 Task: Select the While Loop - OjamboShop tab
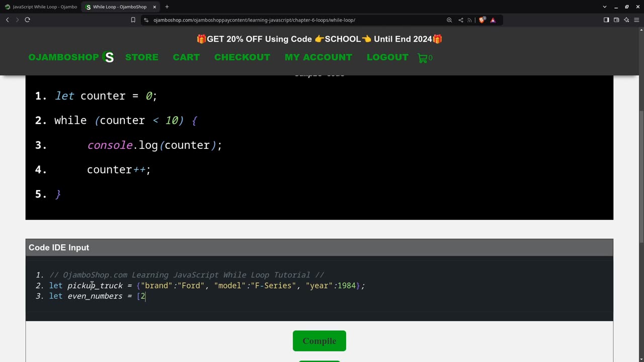pos(121,7)
